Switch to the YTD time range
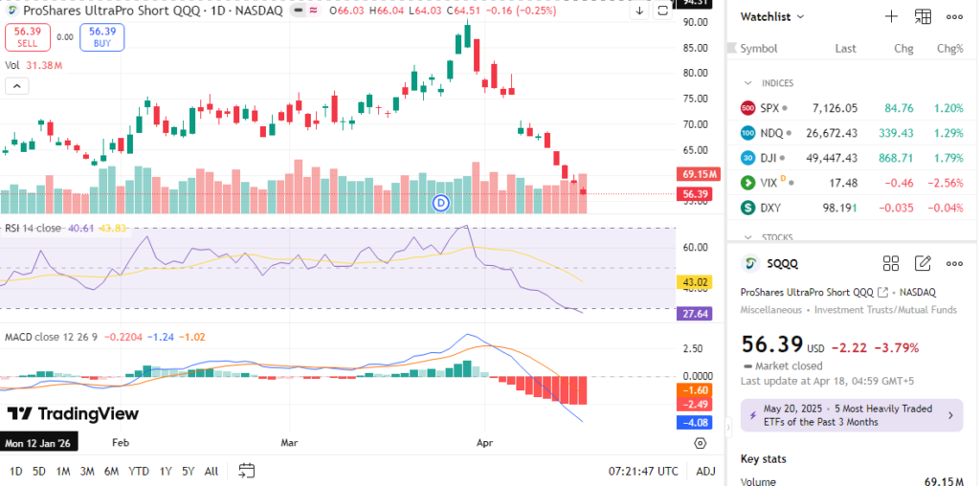Viewport: 980px width, 486px height. click(139, 471)
